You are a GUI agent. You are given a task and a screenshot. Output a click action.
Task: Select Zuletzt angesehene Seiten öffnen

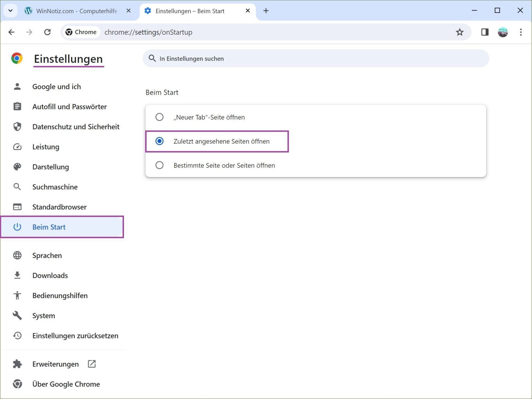[x=159, y=141]
